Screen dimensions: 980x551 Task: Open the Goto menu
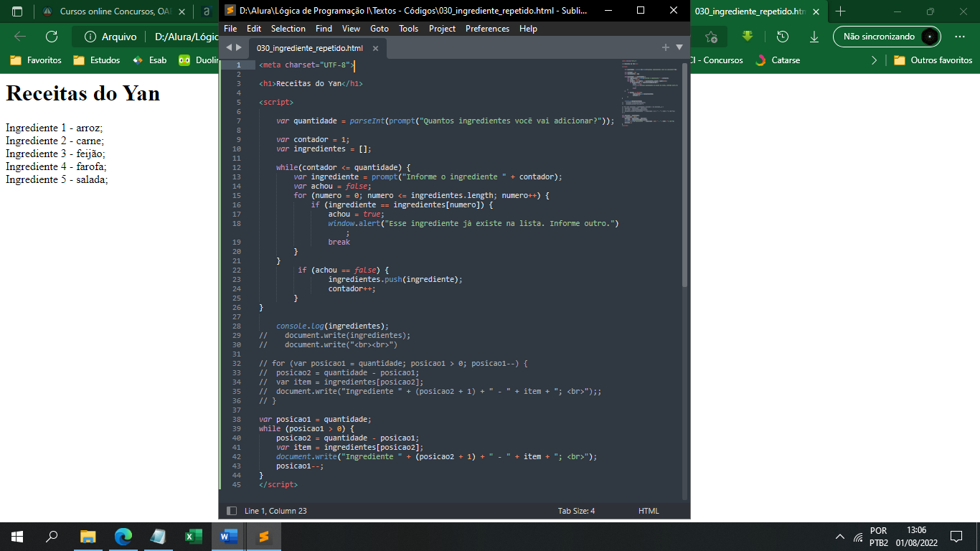(380, 29)
